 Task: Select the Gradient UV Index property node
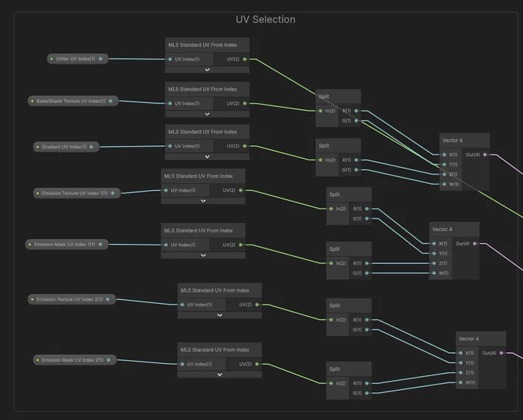coord(66,147)
